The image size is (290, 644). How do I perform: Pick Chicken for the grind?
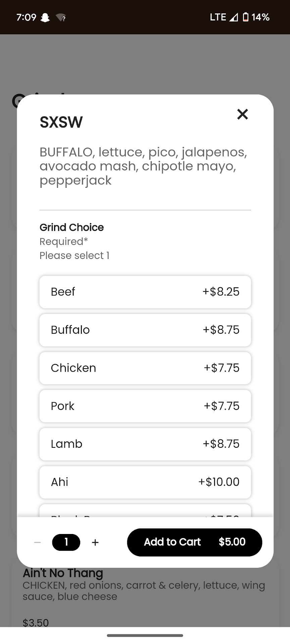[145, 368]
